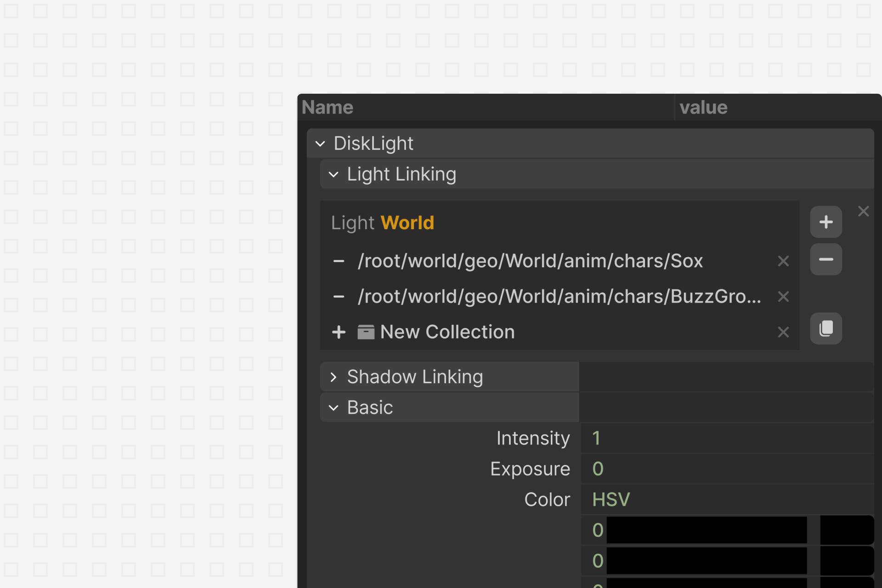Toggle minus sign on Sox path

click(339, 261)
